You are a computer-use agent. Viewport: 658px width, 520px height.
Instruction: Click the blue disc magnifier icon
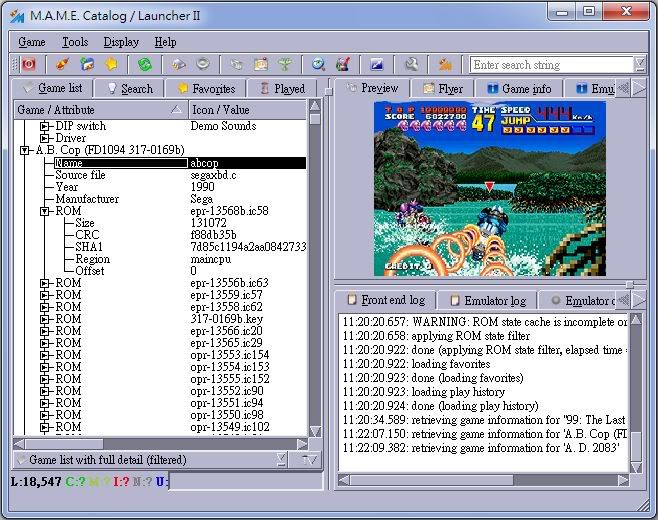(319, 65)
